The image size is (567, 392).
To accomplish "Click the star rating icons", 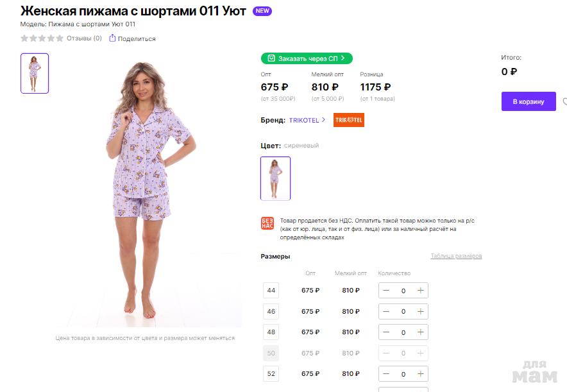I will coord(42,38).
